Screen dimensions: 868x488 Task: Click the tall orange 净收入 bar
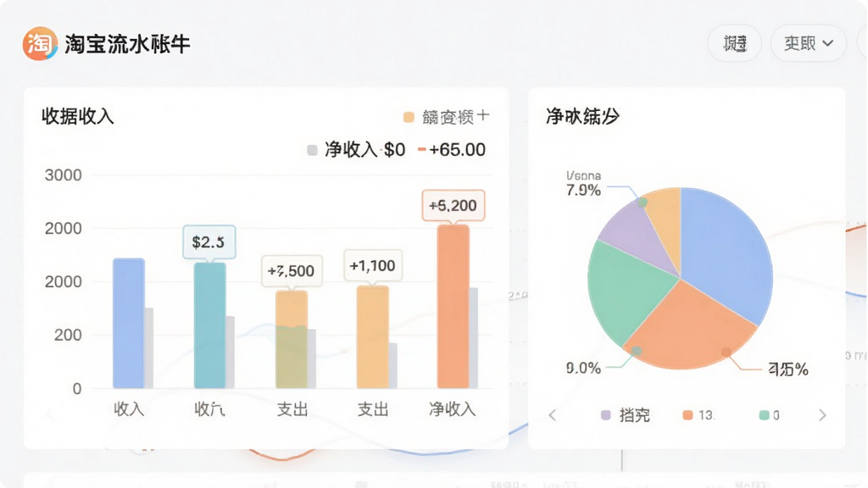point(453,307)
